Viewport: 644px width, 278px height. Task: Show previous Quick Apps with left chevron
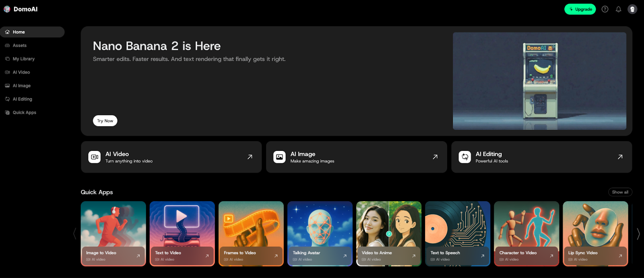click(75, 234)
